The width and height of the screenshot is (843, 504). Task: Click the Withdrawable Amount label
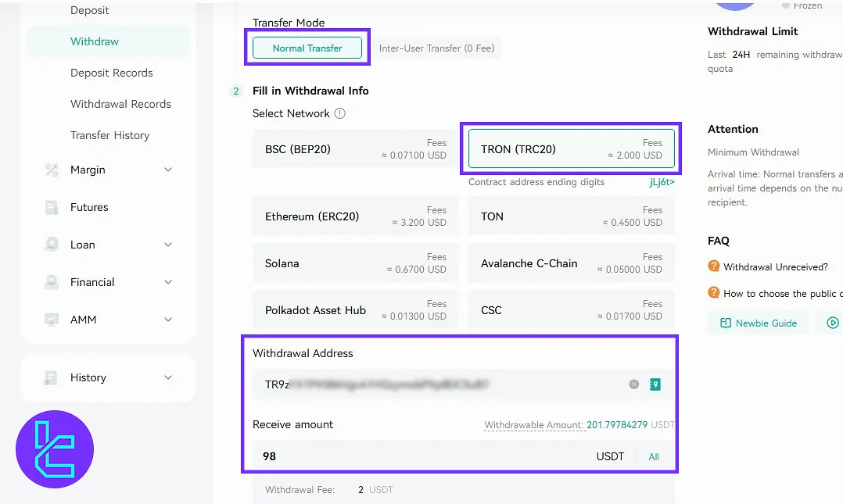click(533, 424)
